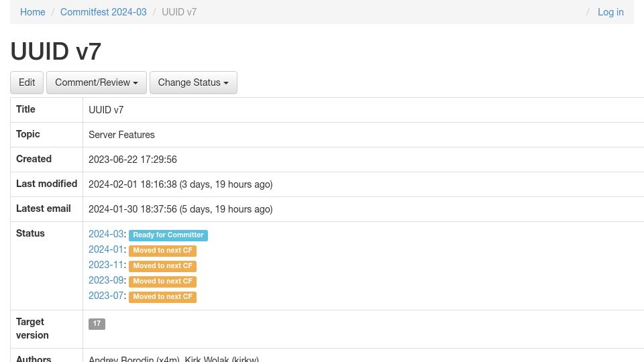Open the 2023-07 commitfest status link
Image resolution: width=644 pixels, height=362 pixels.
pos(106,296)
